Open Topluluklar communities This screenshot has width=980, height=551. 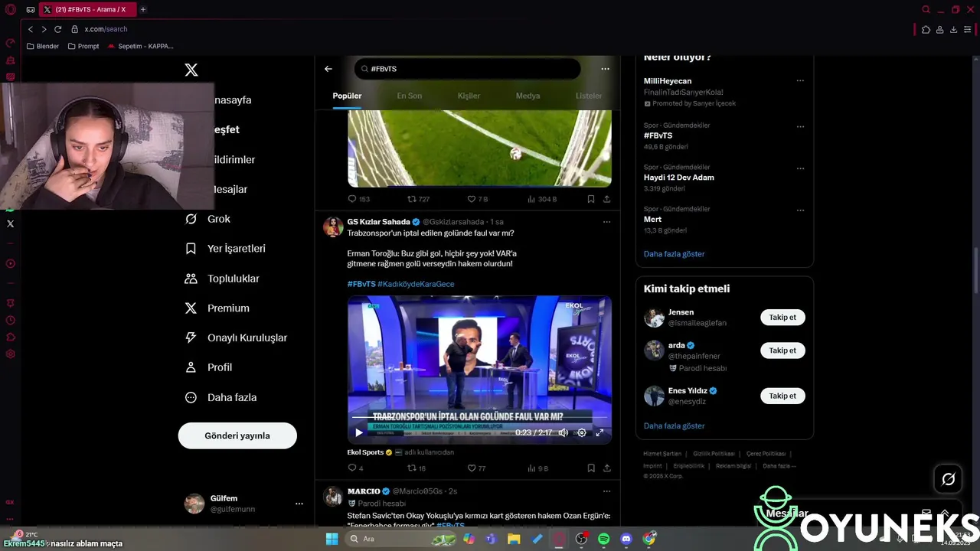[x=223, y=279]
